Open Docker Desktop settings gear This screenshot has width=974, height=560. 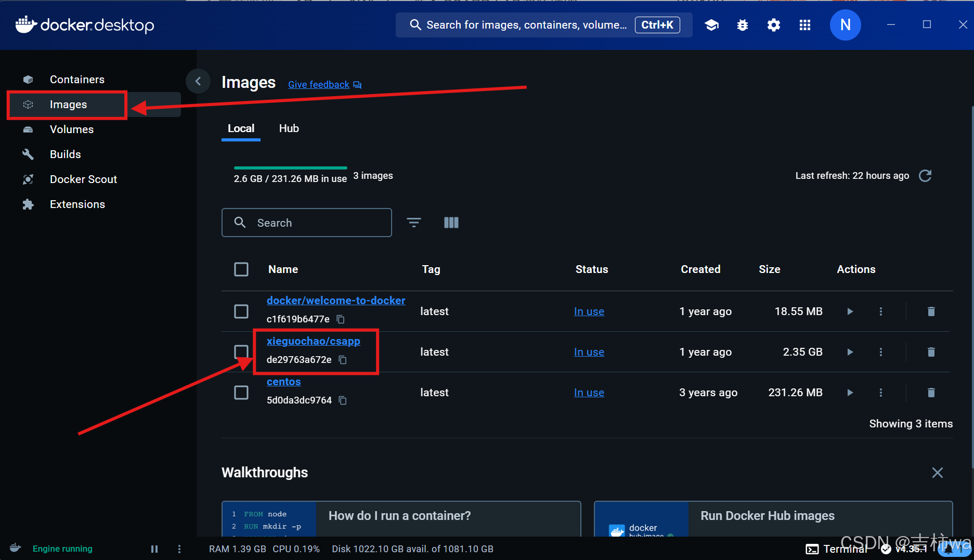(773, 24)
